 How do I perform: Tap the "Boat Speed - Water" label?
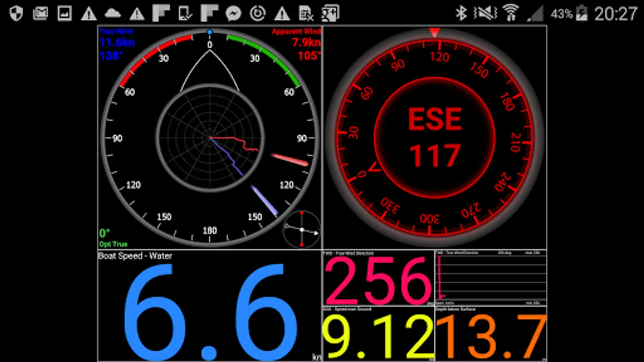[x=135, y=256]
